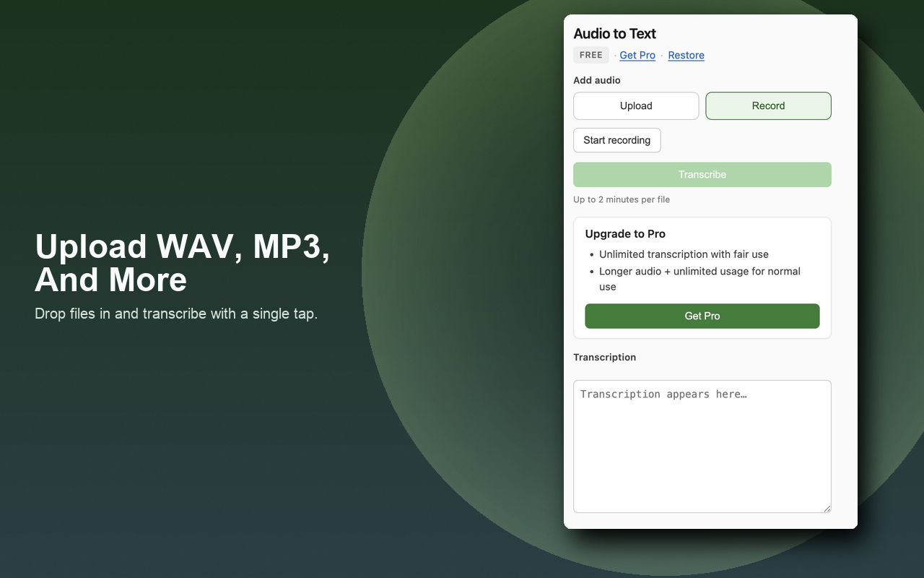Click the Start recording button
Viewport: 924px width, 578px height.
616,140
